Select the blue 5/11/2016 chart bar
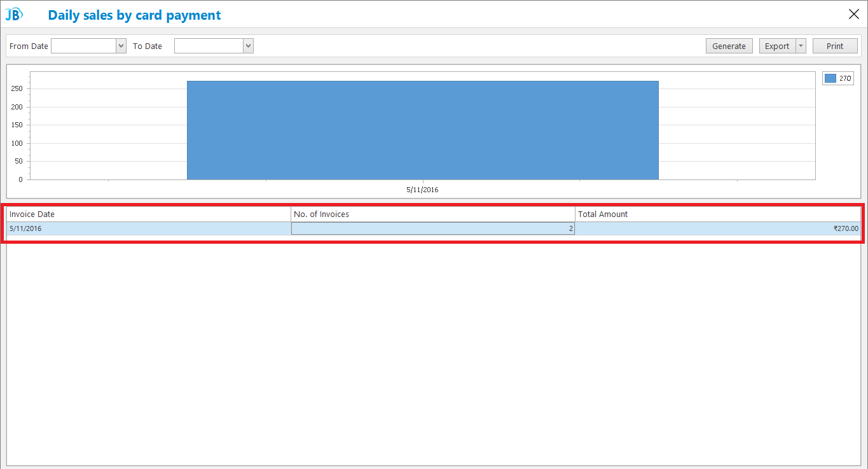 [x=423, y=130]
